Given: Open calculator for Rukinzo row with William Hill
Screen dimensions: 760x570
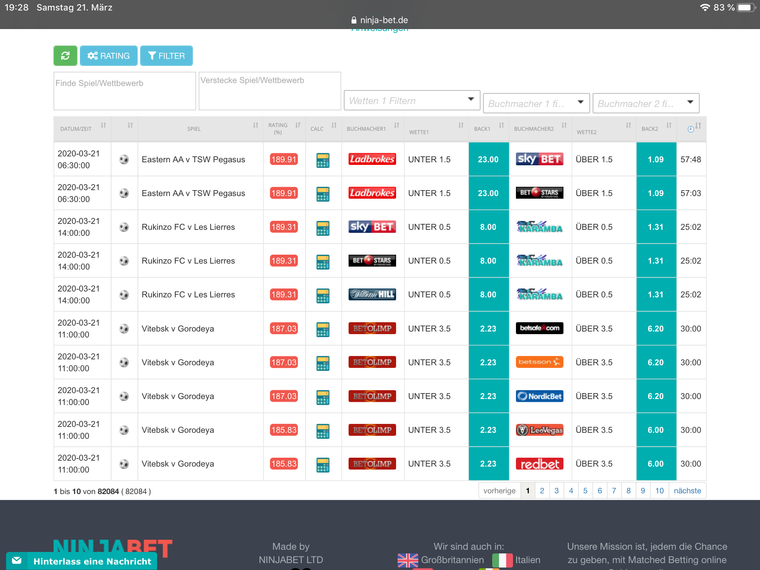Looking at the screenshot, I should coord(323,295).
